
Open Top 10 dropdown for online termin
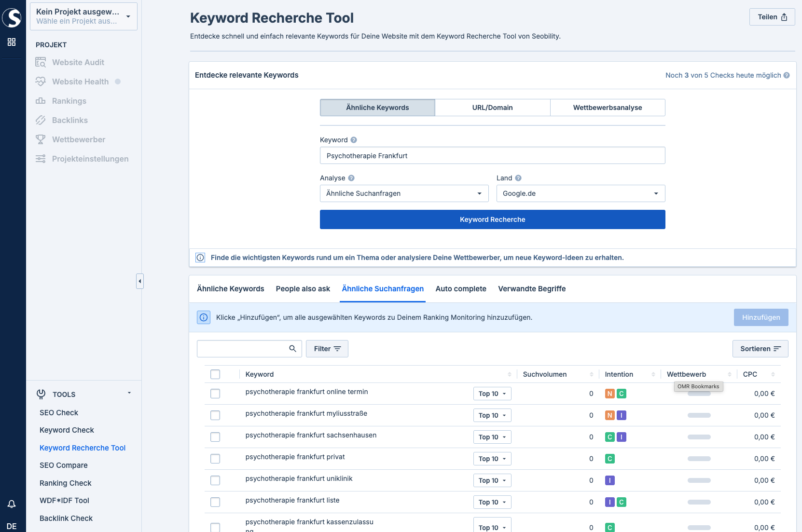pyautogui.click(x=492, y=394)
